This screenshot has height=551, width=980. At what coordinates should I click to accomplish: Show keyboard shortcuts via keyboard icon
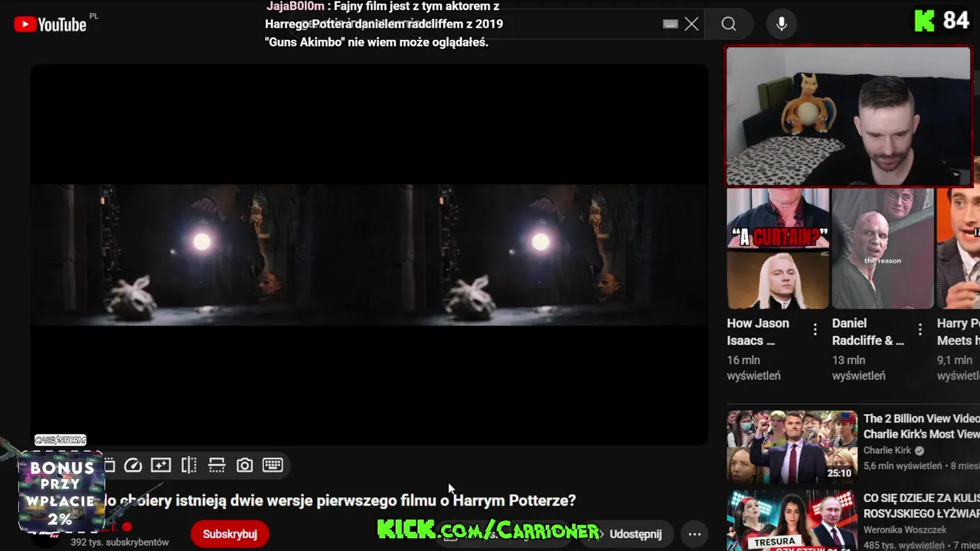click(x=273, y=465)
